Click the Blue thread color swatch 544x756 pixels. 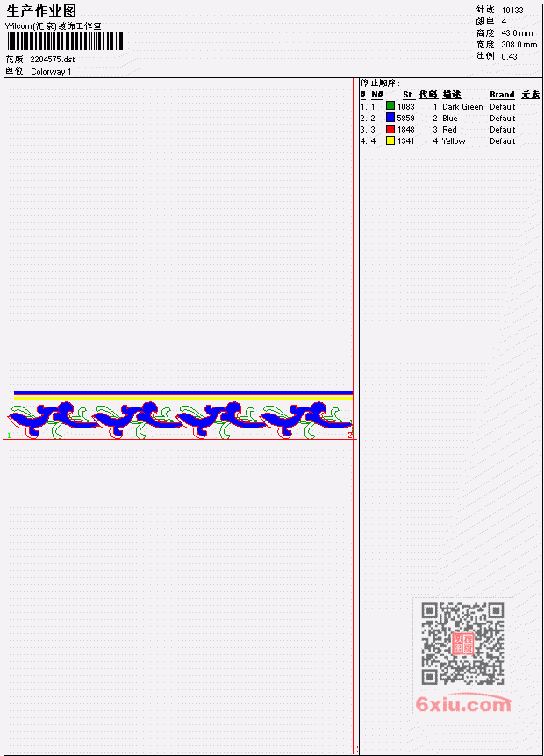390,118
